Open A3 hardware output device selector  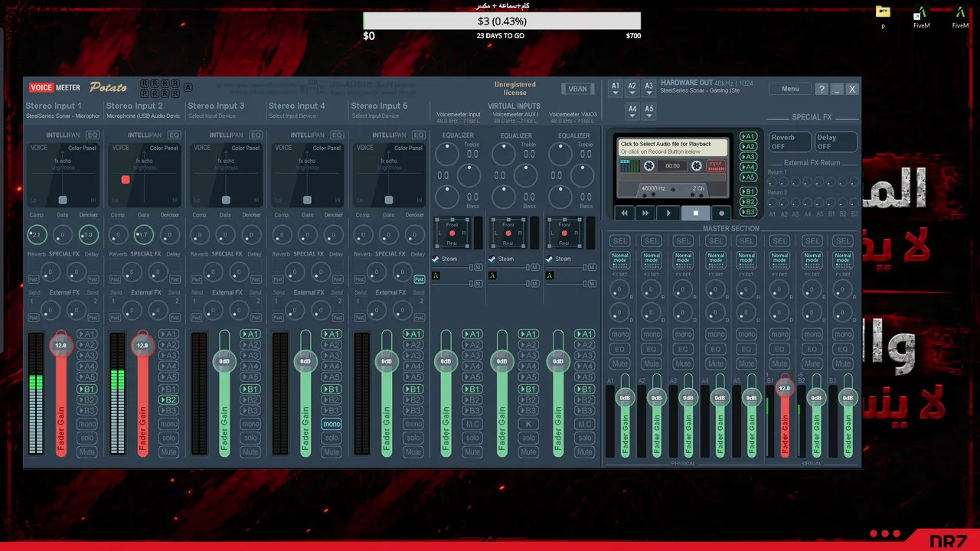point(648,89)
